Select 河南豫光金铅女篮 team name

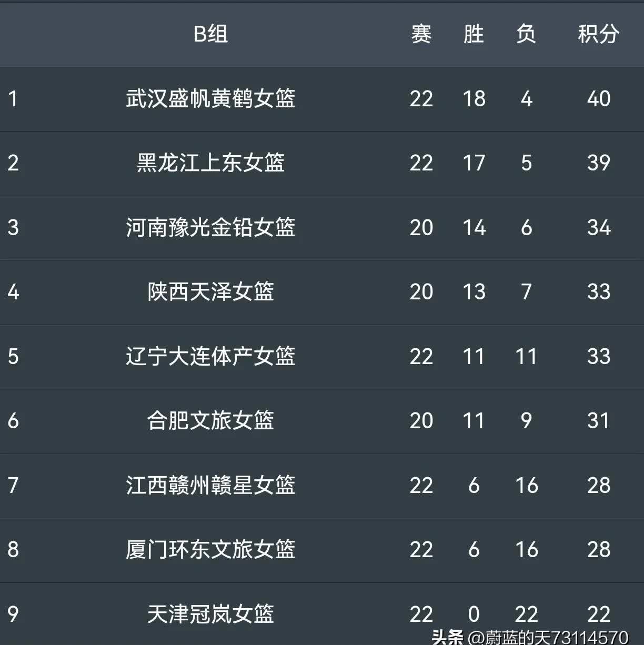click(210, 227)
